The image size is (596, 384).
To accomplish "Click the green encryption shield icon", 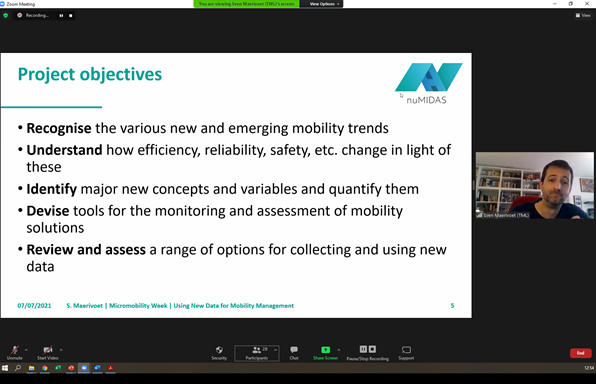I will click(x=6, y=16).
